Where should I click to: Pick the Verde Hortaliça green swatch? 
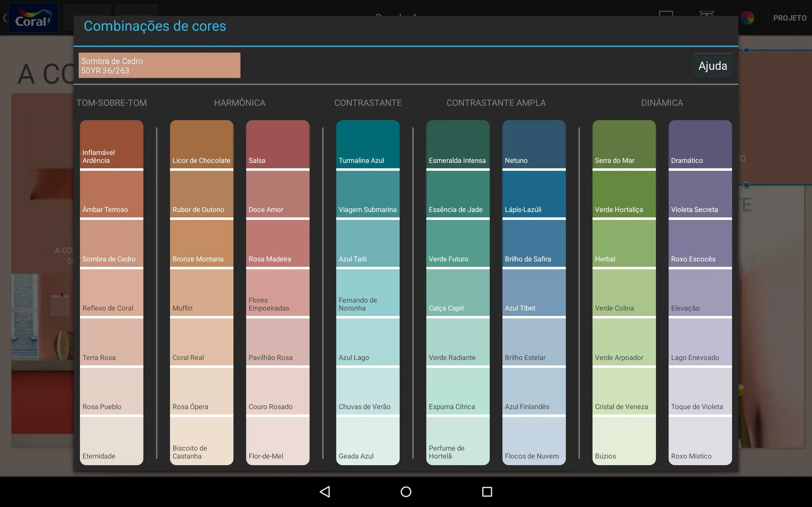click(624, 195)
